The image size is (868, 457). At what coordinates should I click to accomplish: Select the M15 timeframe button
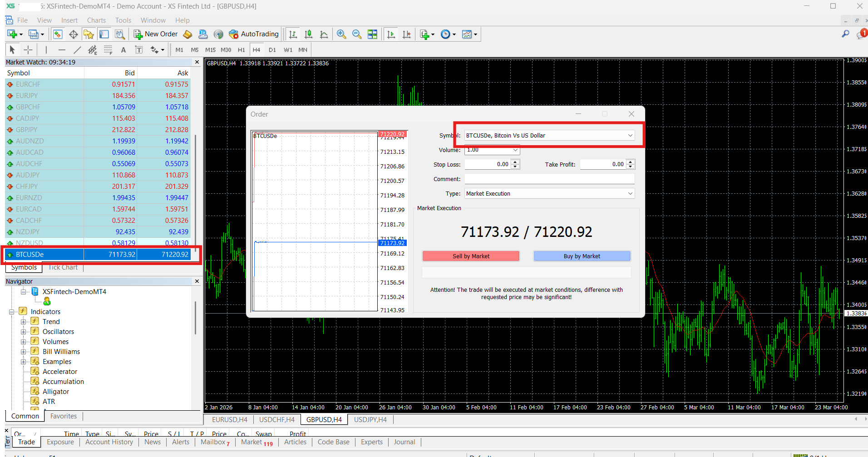[x=210, y=50]
